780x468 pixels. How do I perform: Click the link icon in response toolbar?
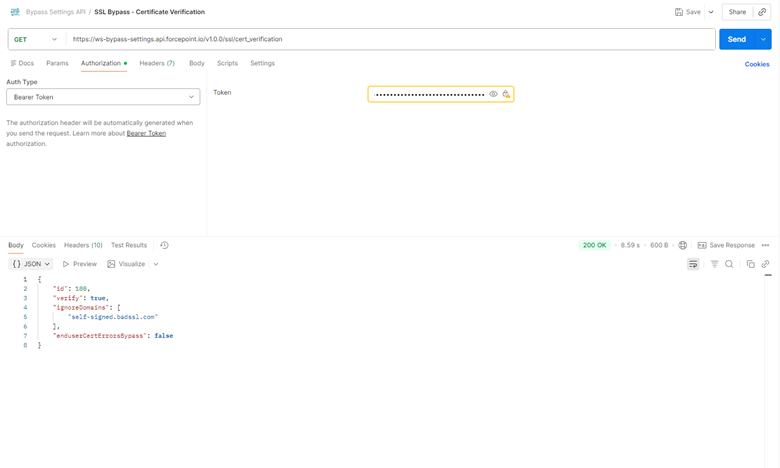765,264
